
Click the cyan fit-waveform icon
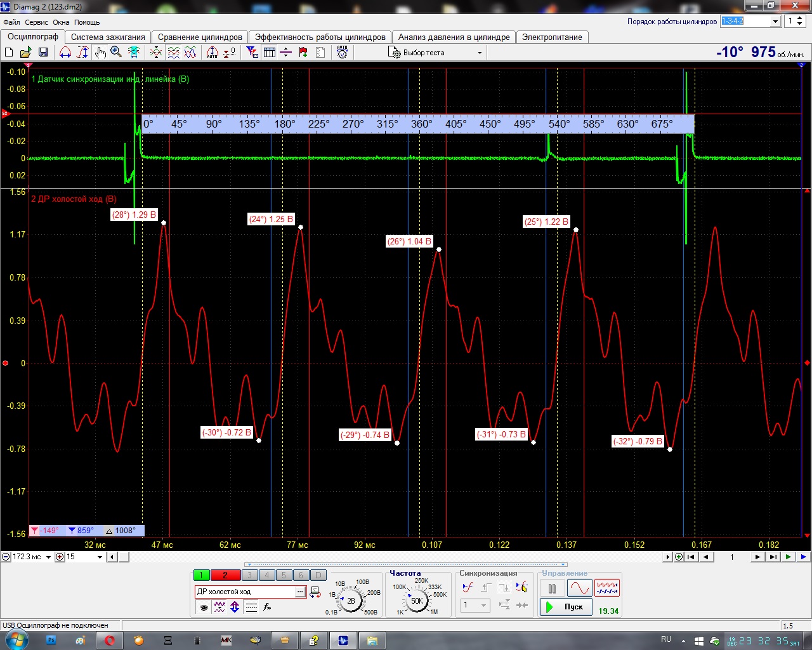134,53
